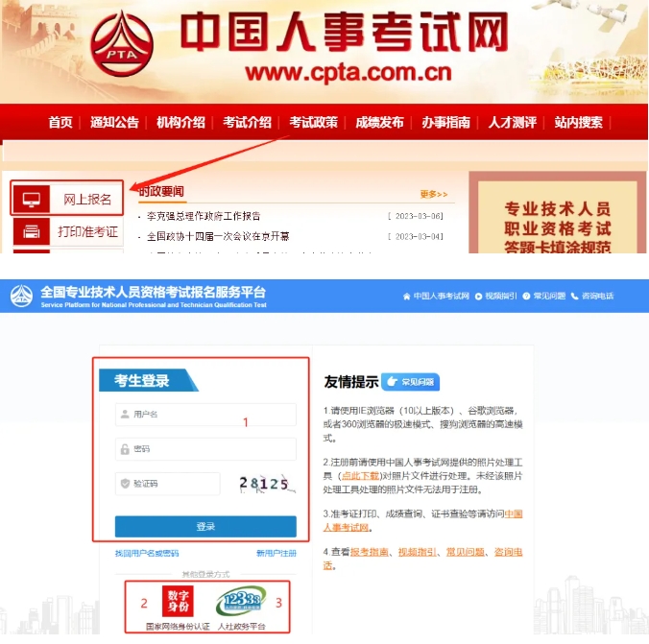Click the blue 登录 button

(205, 527)
